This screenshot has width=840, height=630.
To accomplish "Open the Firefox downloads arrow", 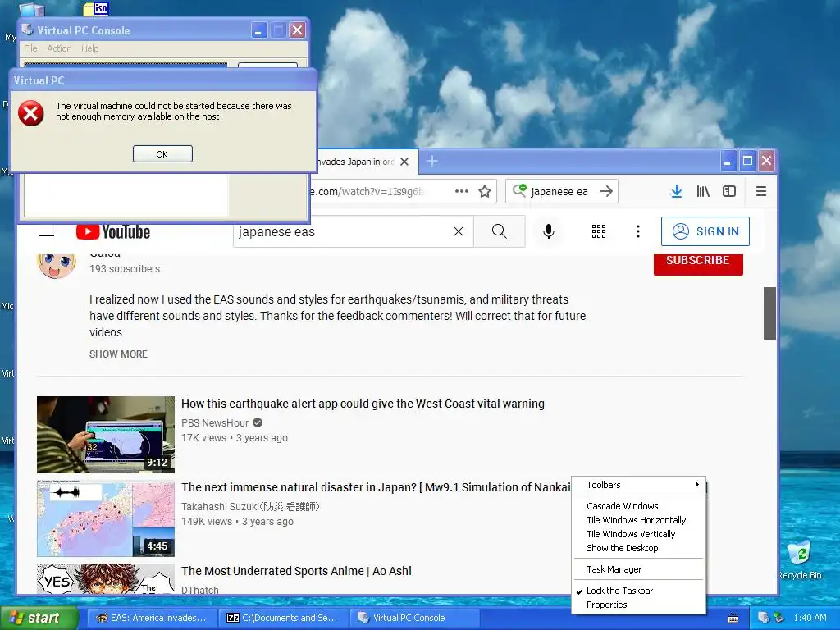I will click(677, 191).
